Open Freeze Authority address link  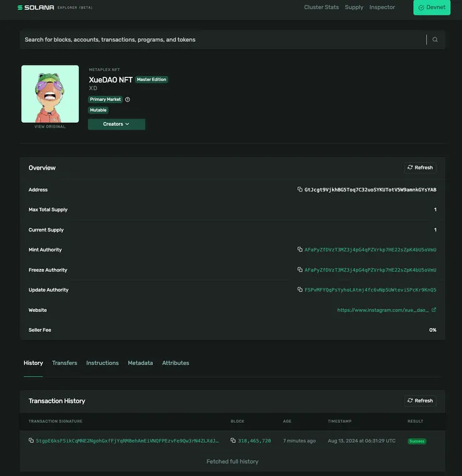(370, 270)
